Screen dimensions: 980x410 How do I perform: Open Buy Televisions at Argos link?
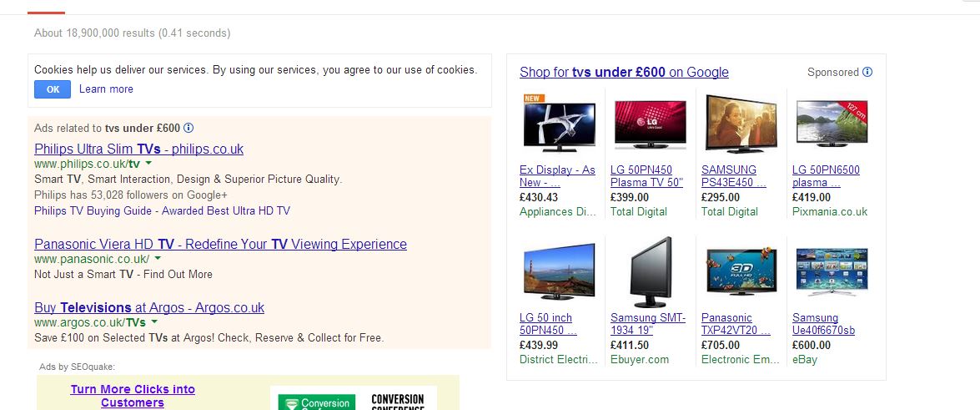tap(149, 307)
